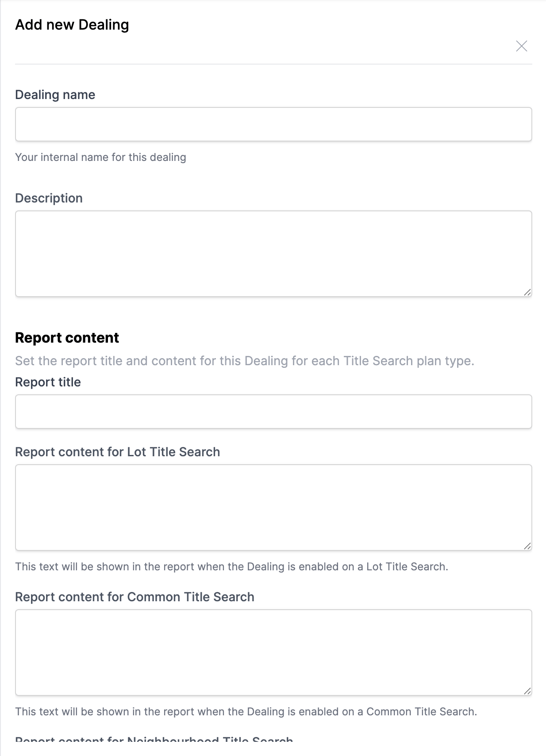Click the Title Search plan type helper text
The height and width of the screenshot is (756, 546).
[x=244, y=361]
